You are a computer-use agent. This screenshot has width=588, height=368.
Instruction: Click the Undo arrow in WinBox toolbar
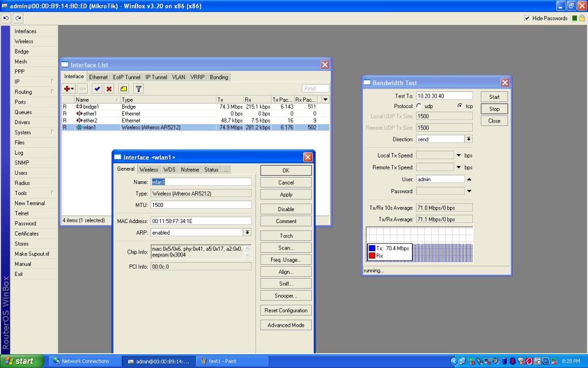coord(7,18)
